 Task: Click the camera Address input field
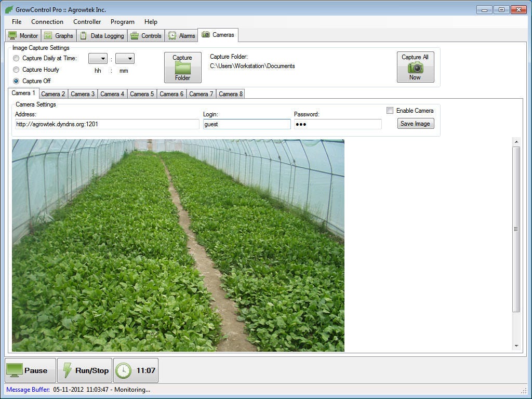(107, 124)
